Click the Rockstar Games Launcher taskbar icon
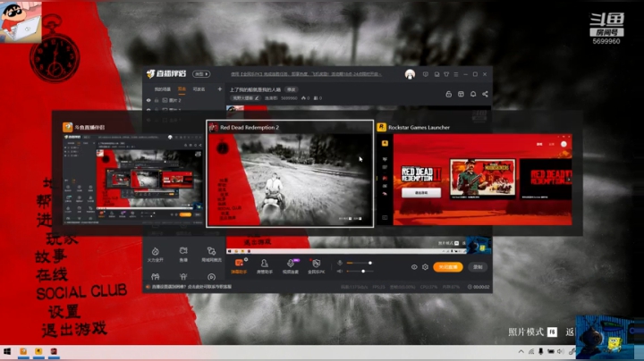 coord(38,351)
